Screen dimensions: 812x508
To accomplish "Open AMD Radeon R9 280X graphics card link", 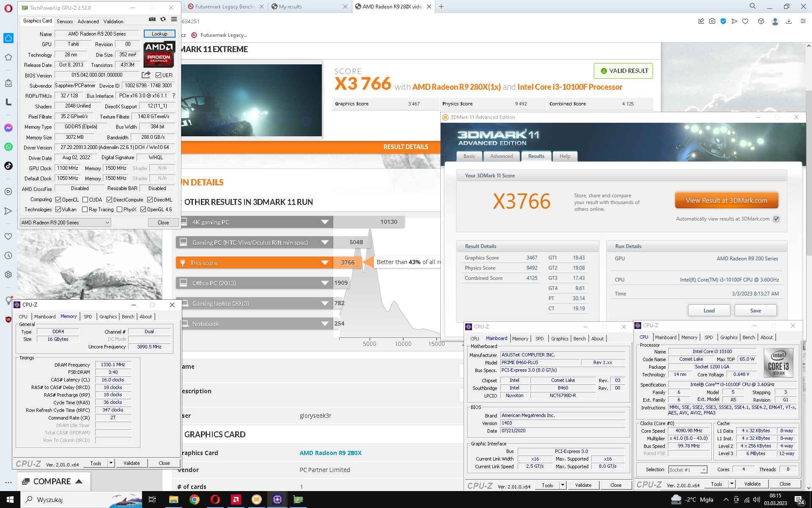I will point(330,453).
